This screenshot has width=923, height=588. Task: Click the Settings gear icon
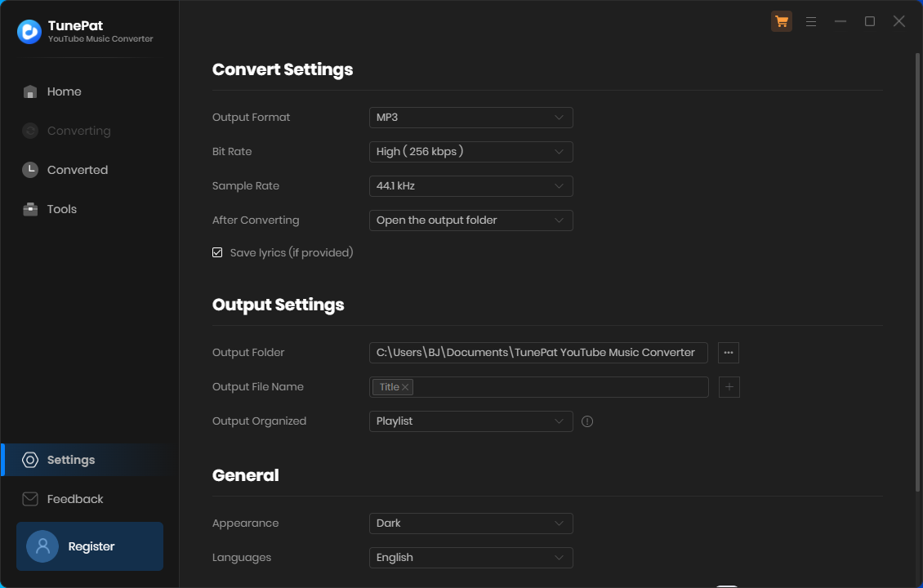click(30, 461)
